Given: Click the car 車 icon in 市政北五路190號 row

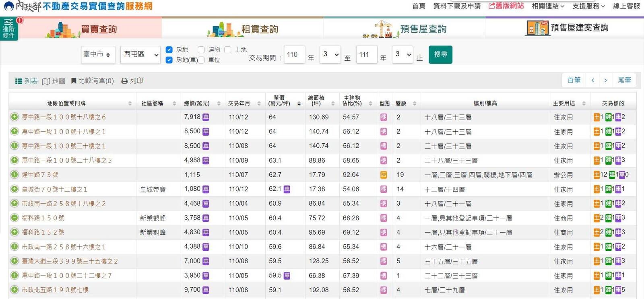Looking at the screenshot, I should tap(618, 290).
